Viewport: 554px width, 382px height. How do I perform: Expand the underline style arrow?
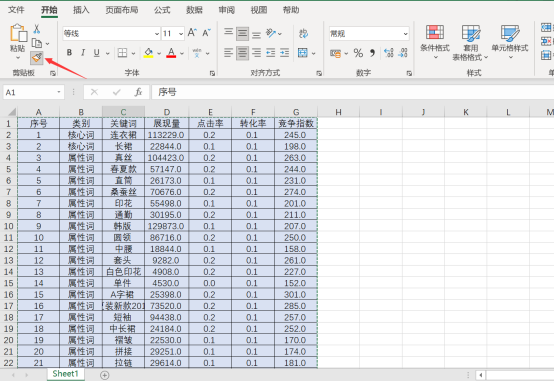[x=107, y=54]
